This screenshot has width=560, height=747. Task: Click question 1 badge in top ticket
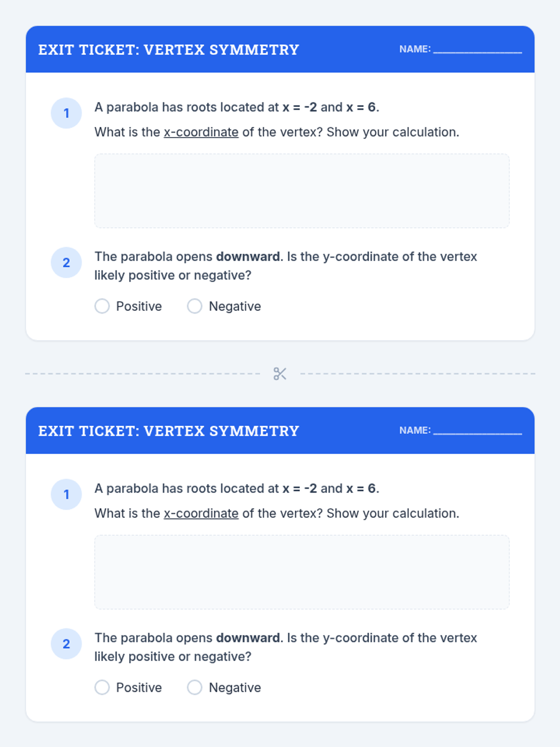pos(66,113)
